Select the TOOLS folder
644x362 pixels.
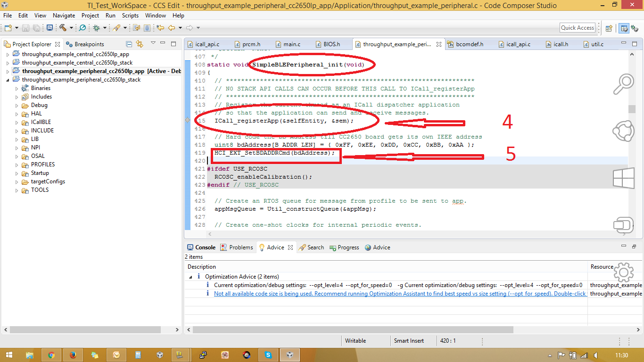(40, 190)
